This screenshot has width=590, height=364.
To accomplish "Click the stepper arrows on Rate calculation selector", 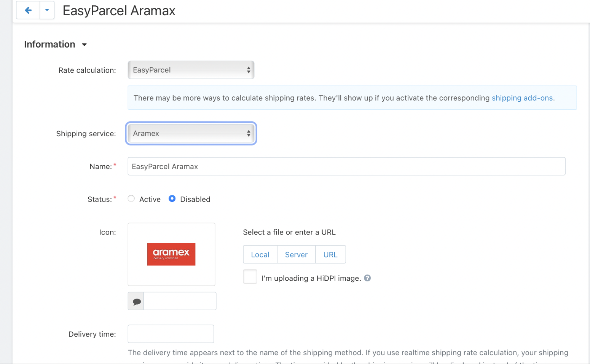I will (249, 70).
